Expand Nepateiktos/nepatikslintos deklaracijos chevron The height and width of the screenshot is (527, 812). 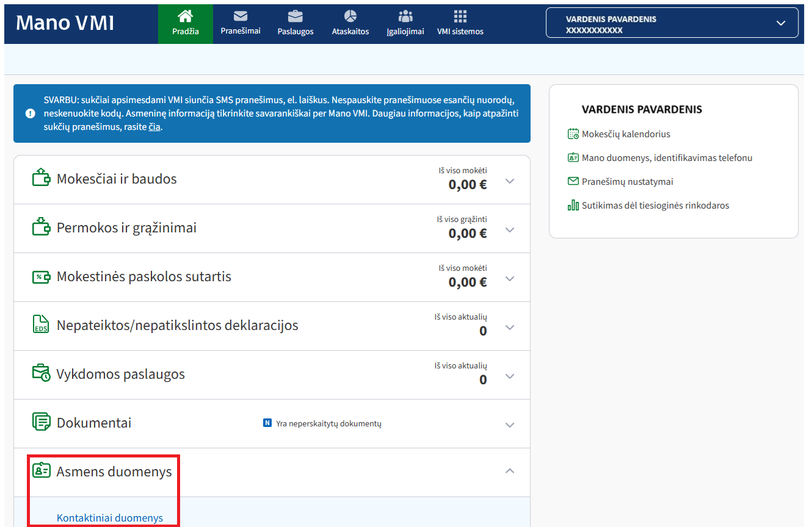[x=510, y=328]
